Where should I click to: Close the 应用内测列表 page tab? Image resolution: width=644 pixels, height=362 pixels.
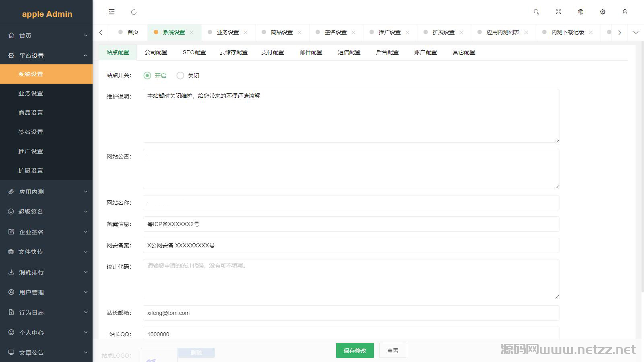coord(526,32)
